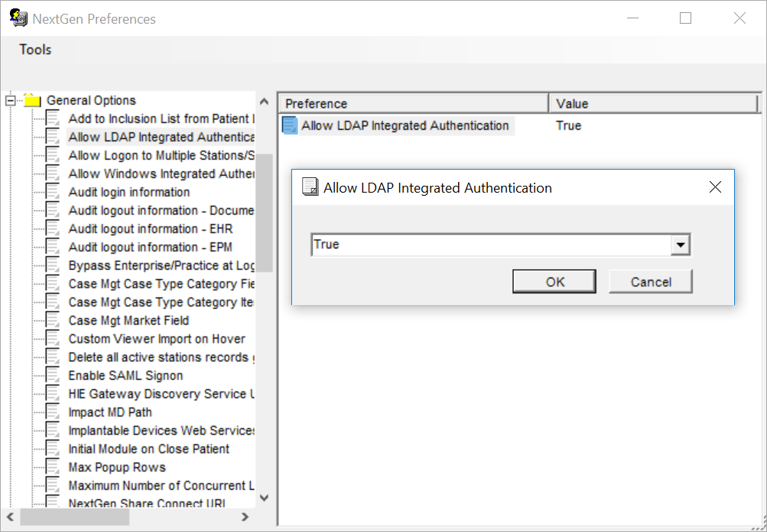Click document icon beside Audit login information
The image size is (767, 532).
(52, 192)
